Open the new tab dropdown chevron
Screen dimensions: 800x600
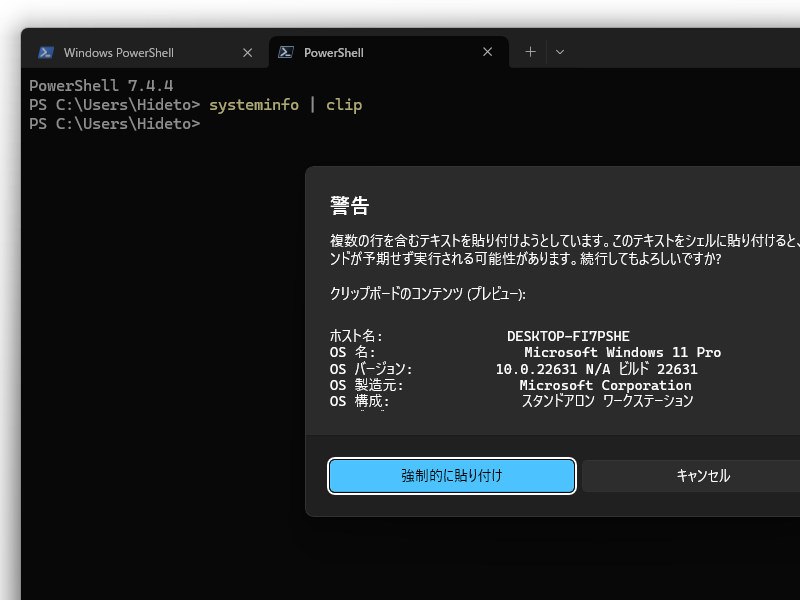(x=559, y=52)
